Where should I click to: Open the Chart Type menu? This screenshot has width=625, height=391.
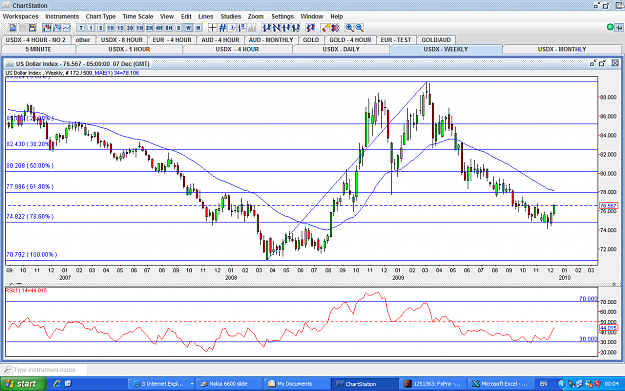[100, 16]
